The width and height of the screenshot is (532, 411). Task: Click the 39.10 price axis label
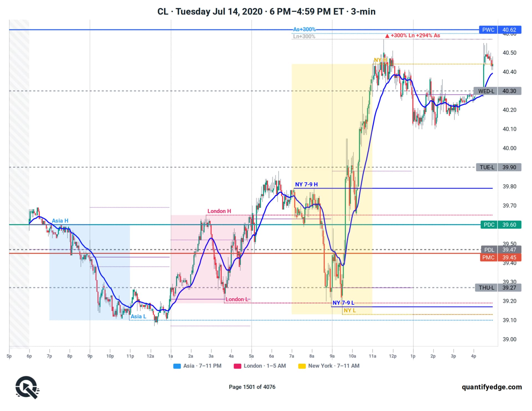tap(509, 320)
